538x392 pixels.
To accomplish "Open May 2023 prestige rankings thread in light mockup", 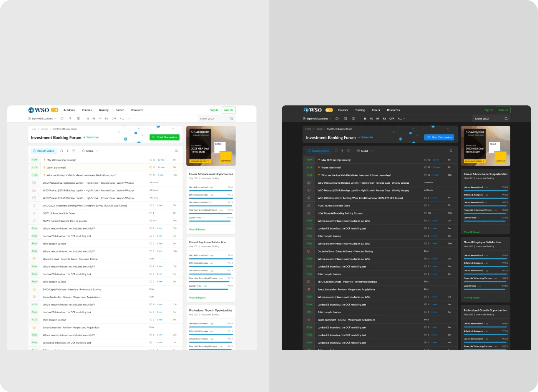I will click(x=61, y=160).
